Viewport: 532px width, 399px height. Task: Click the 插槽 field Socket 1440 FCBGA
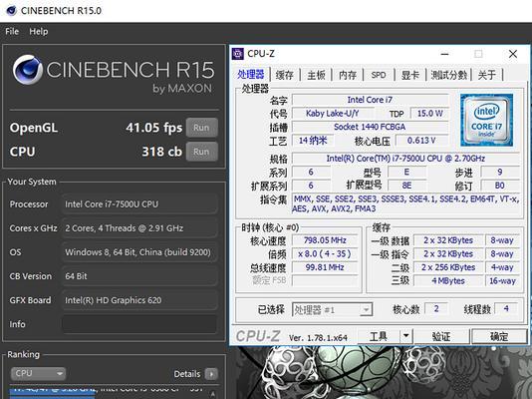coord(371,127)
